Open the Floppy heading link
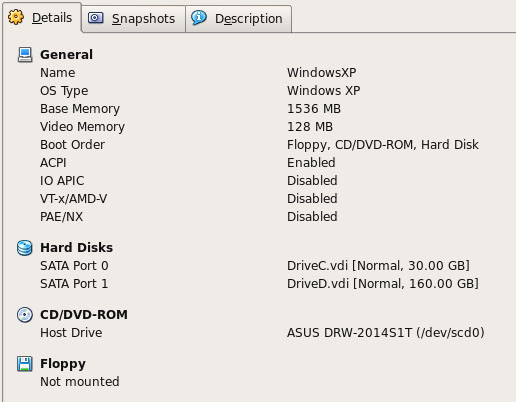The width and height of the screenshot is (516, 402). 63,364
